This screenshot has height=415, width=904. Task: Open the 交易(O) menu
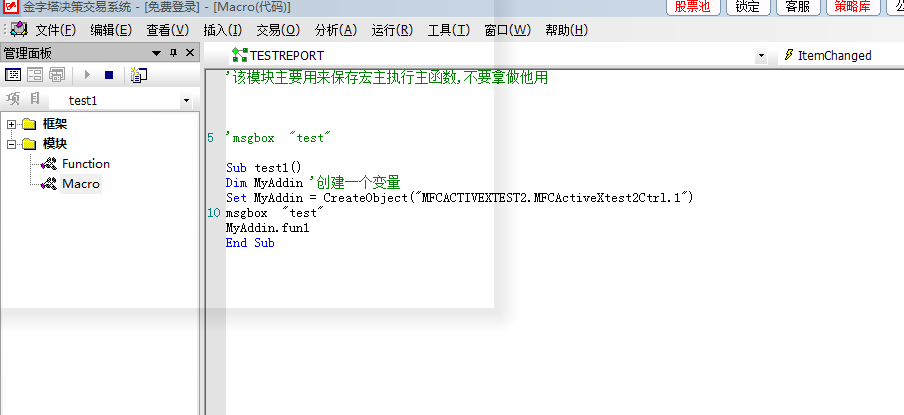278,30
